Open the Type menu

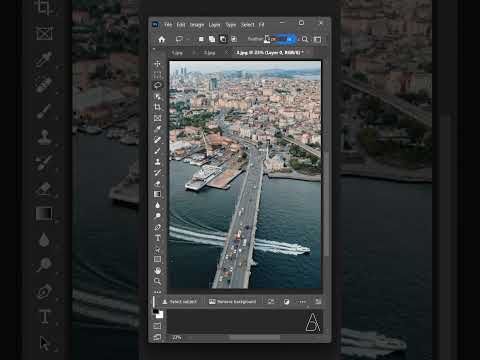click(x=231, y=25)
